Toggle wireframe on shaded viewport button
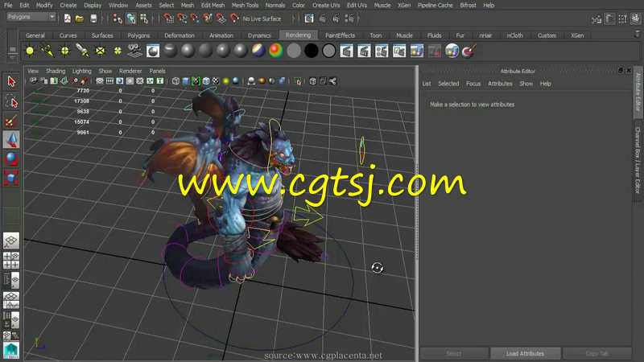Screen dimensions: 644x362 point(206,81)
